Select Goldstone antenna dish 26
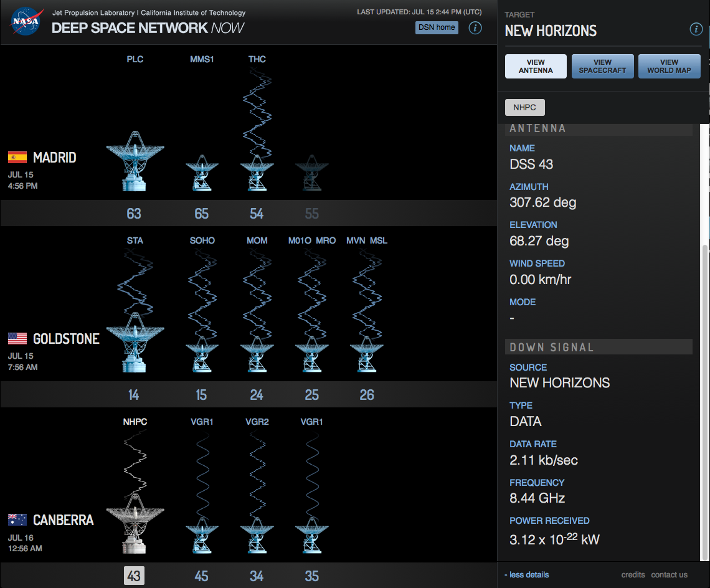 [x=367, y=354]
